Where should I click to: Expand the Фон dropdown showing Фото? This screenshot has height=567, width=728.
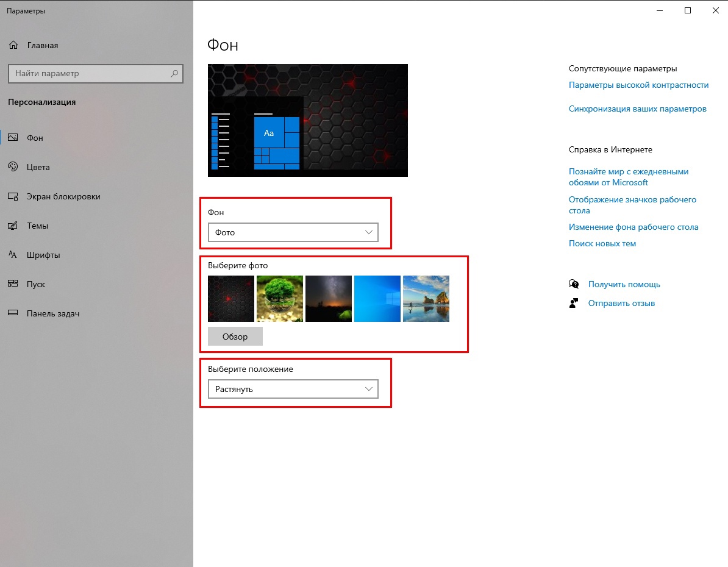(293, 232)
